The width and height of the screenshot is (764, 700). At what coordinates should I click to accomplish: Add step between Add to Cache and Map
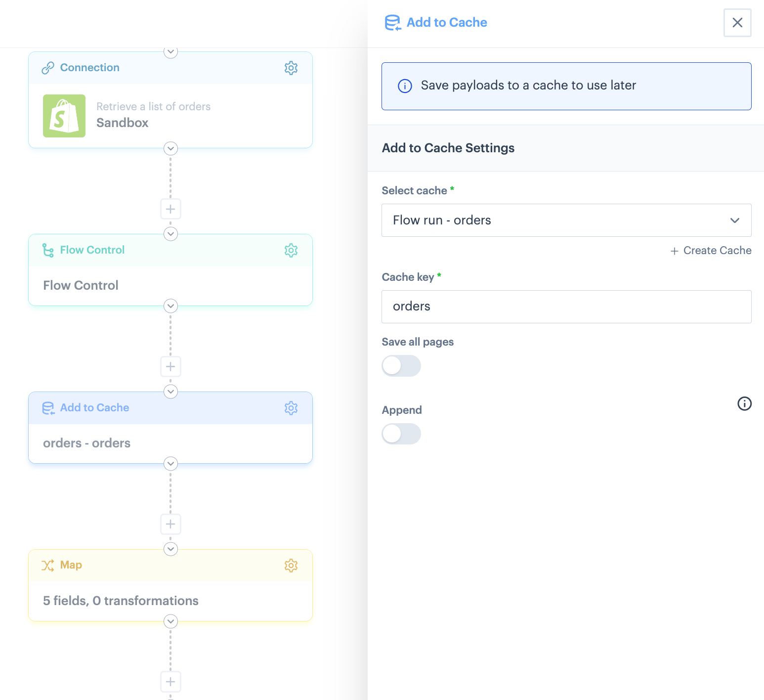170,524
